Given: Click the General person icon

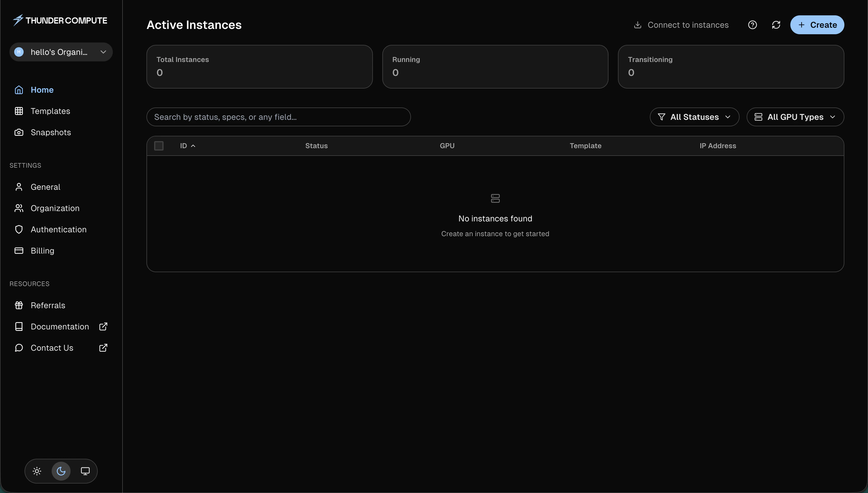Looking at the screenshot, I should tap(19, 187).
